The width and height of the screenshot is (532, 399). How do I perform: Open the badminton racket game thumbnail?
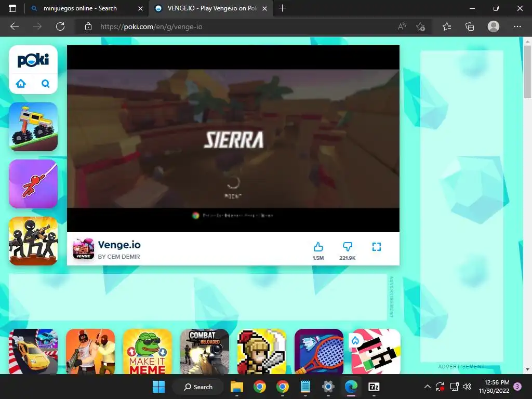click(x=319, y=352)
